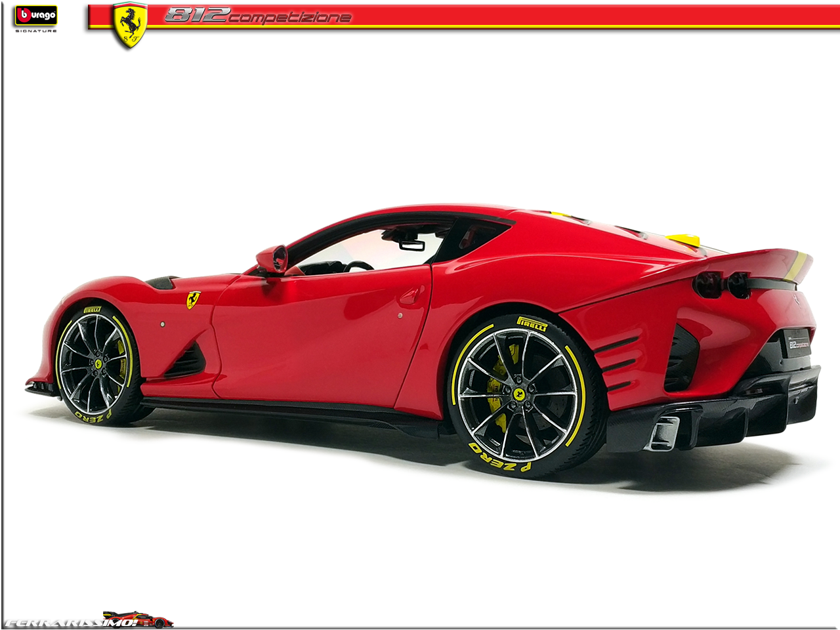Click the door handle on the red door
The height and width of the screenshot is (630, 840).
point(408,297)
